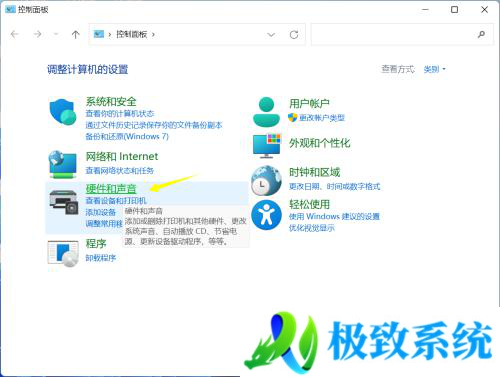The image size is (500, 377).
Task: Go up one level with up arrow
Action: coord(76,34)
